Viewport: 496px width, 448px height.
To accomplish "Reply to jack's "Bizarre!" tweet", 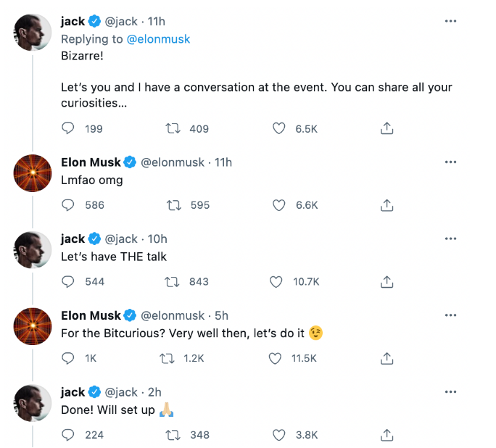I will coord(69,128).
